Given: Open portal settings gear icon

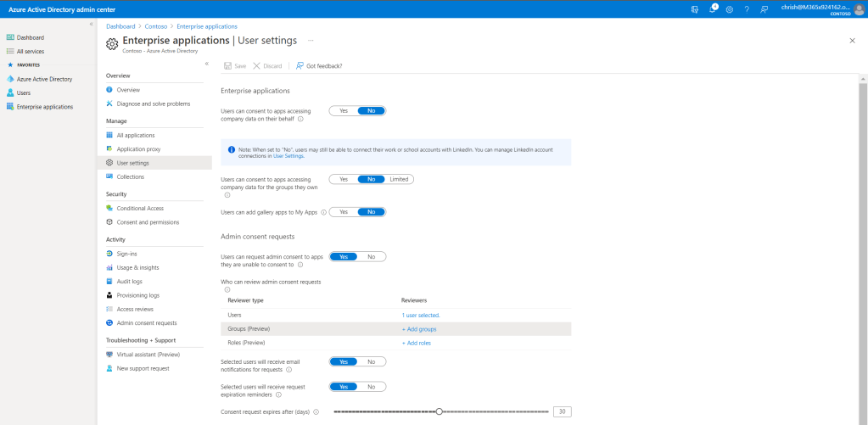Looking at the screenshot, I should 729,8.
